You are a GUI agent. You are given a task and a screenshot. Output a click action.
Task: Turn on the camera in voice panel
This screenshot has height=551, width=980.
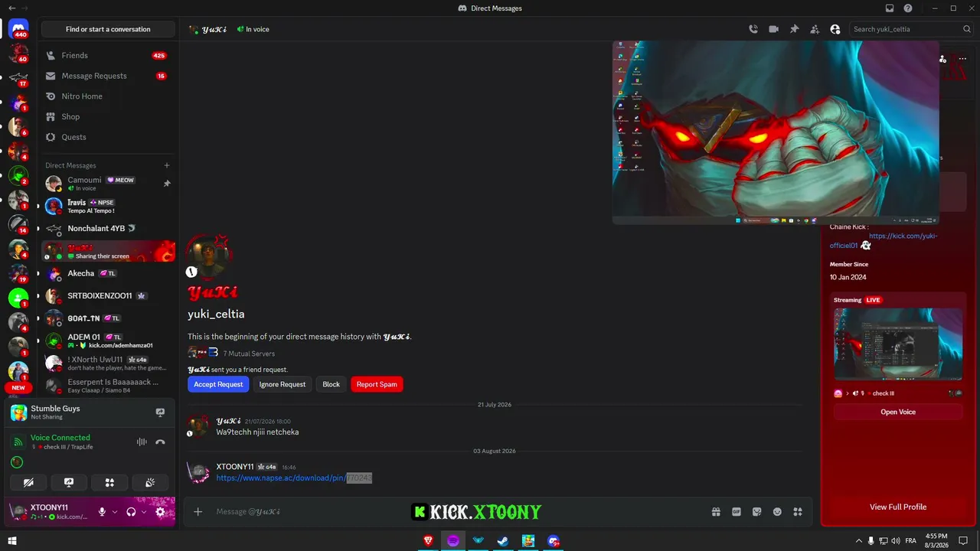coord(28,482)
